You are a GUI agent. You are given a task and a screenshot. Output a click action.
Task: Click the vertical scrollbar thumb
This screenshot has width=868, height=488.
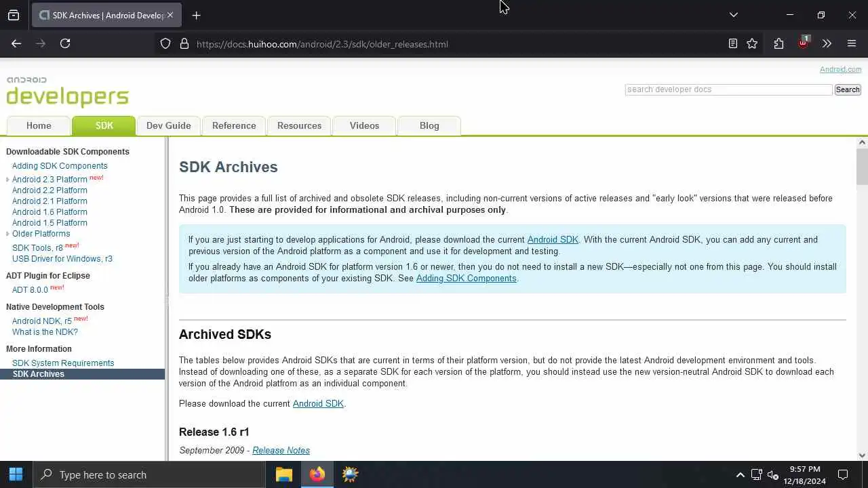[x=862, y=166]
